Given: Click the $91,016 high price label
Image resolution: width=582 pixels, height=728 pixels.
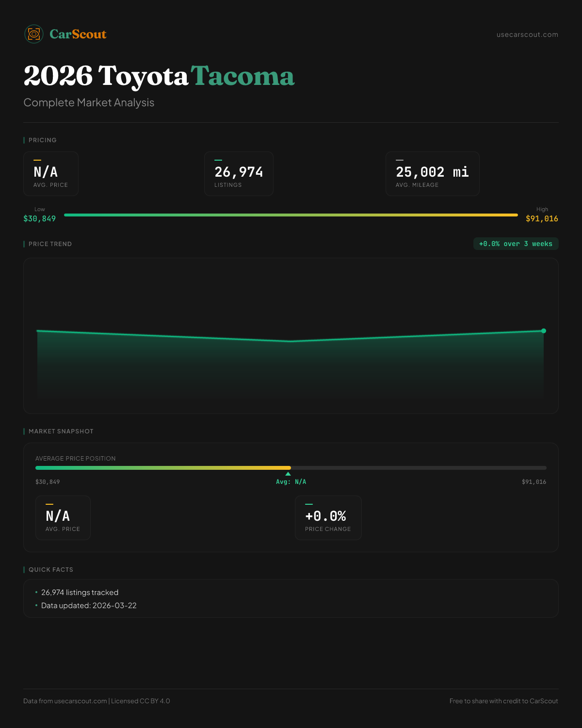Looking at the screenshot, I should coord(542,219).
